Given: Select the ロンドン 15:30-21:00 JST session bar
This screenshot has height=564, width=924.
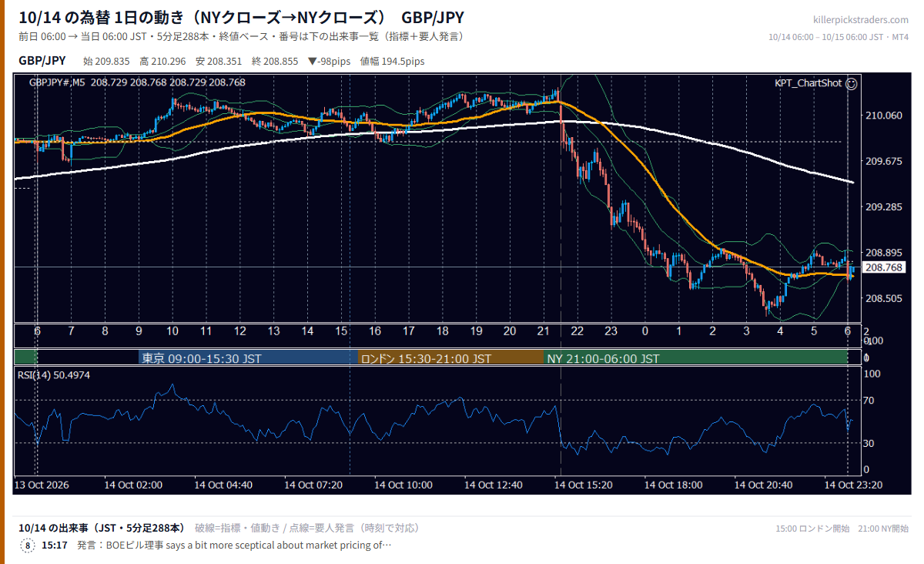Looking at the screenshot, I should pos(451,358).
